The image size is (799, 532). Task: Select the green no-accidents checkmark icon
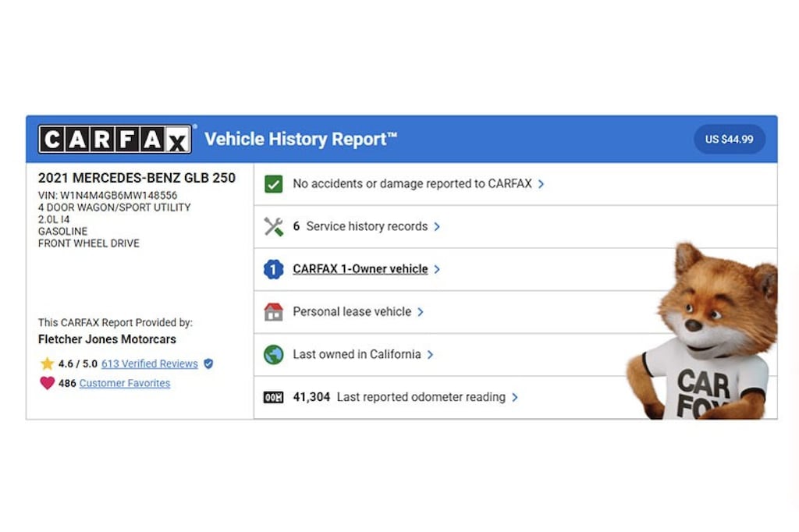tap(273, 184)
